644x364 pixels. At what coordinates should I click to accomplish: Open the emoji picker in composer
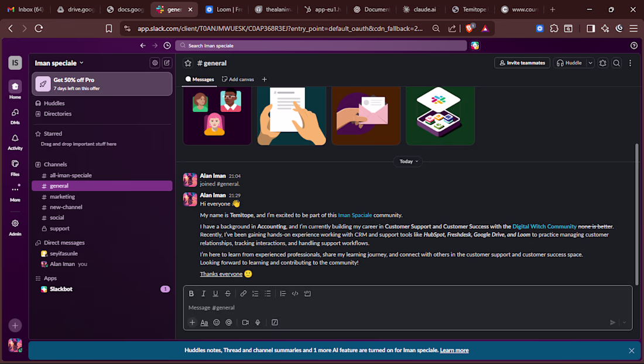(217, 322)
